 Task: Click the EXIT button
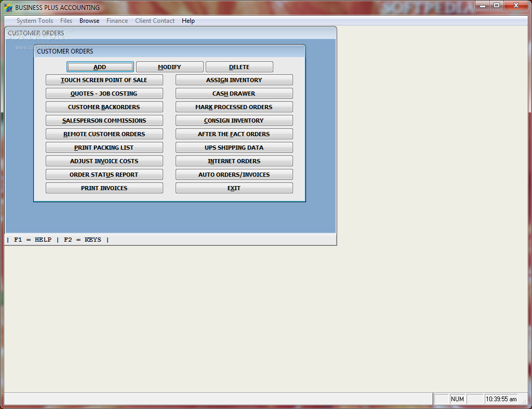coord(234,188)
